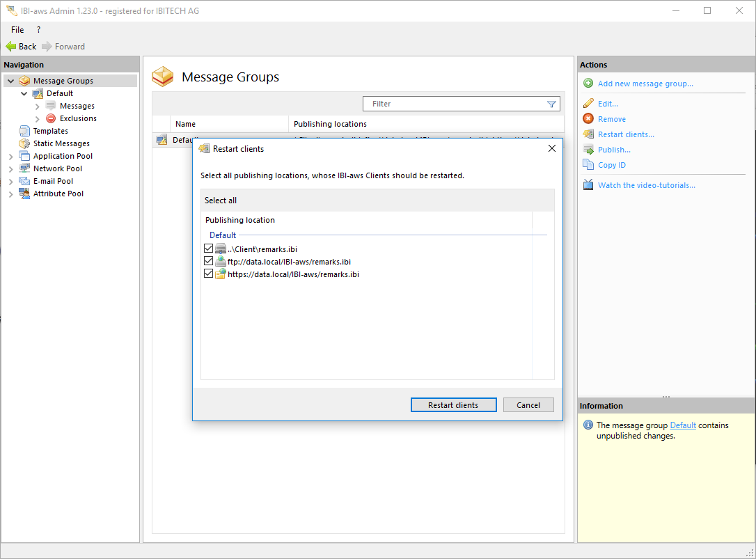Collapse the Default message group node
Image resolution: width=756 pixels, height=559 pixels.
tap(24, 93)
